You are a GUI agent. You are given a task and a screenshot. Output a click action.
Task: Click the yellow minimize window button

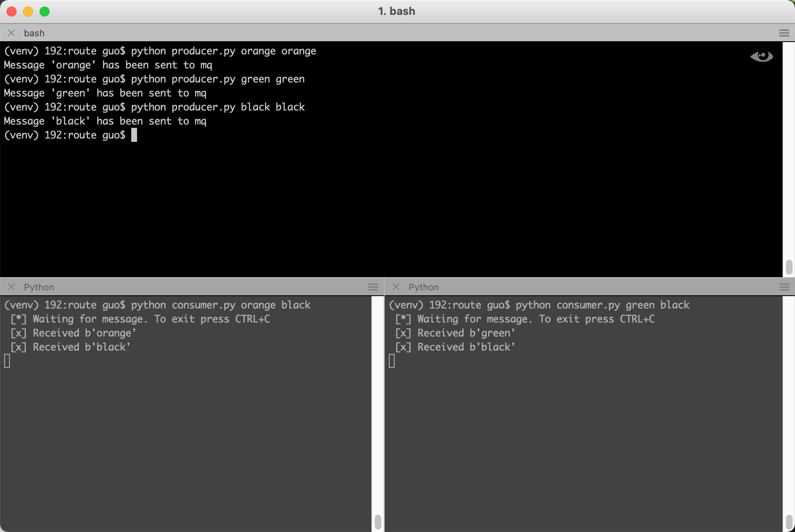(x=28, y=12)
